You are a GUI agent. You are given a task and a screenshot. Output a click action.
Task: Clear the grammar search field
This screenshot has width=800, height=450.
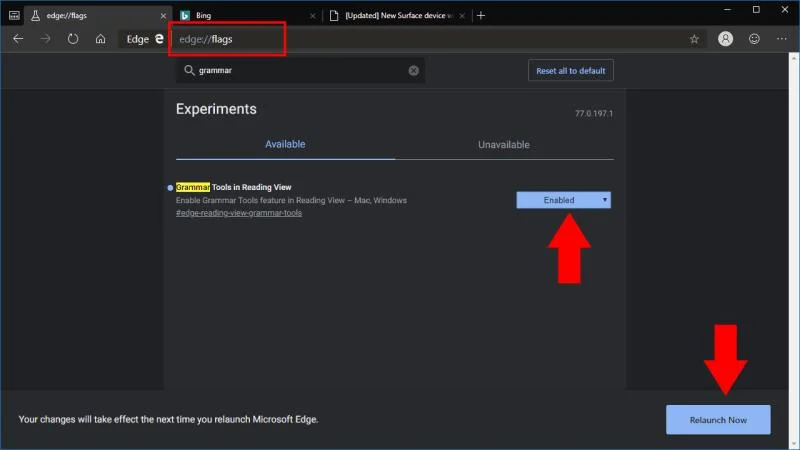413,70
